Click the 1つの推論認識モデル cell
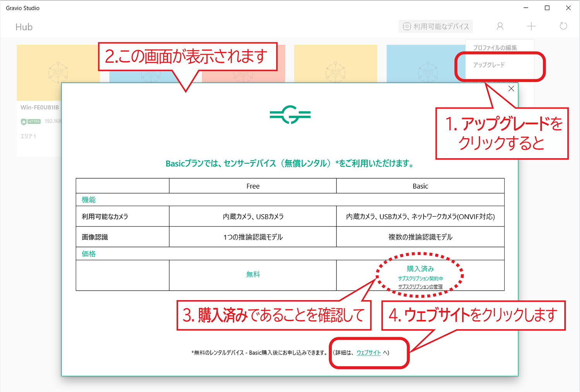This screenshot has width=580, height=392. (x=253, y=237)
